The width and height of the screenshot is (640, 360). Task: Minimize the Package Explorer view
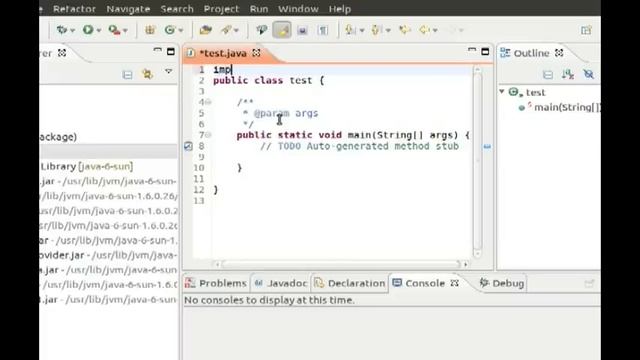[x=158, y=50]
